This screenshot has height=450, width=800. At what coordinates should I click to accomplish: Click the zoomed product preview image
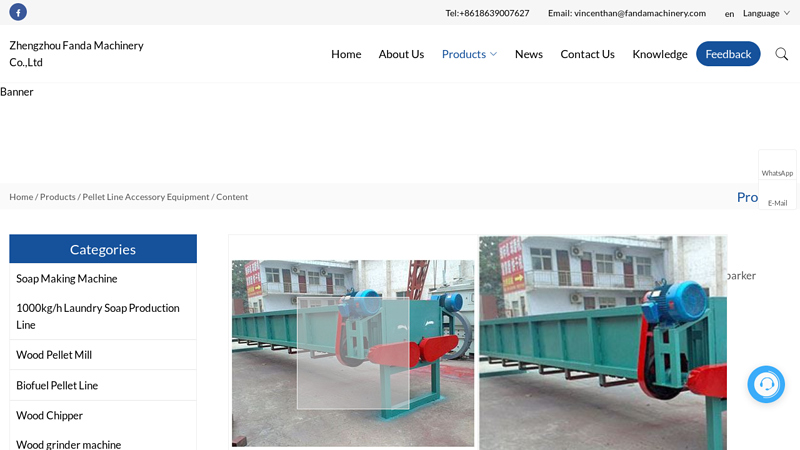coord(603,343)
